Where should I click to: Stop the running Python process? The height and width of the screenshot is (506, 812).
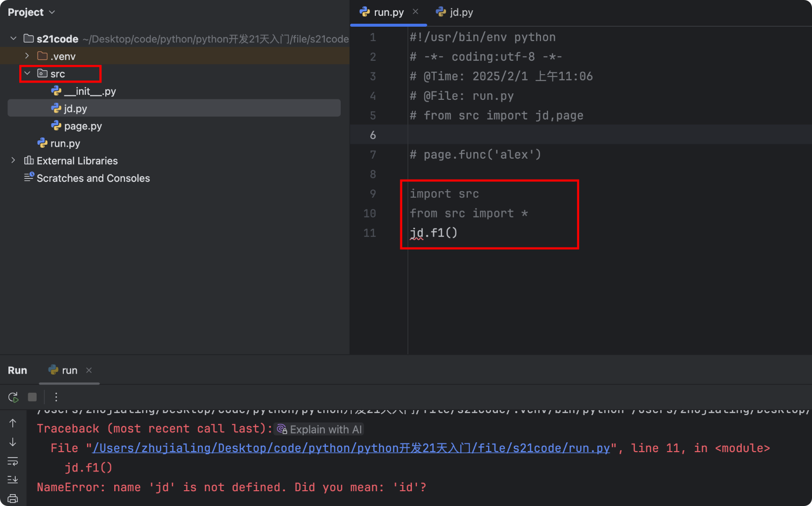pos(32,397)
